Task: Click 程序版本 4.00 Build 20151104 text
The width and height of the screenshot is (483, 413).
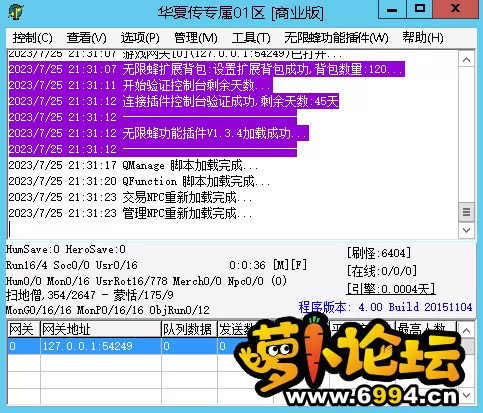Action: click(x=385, y=307)
